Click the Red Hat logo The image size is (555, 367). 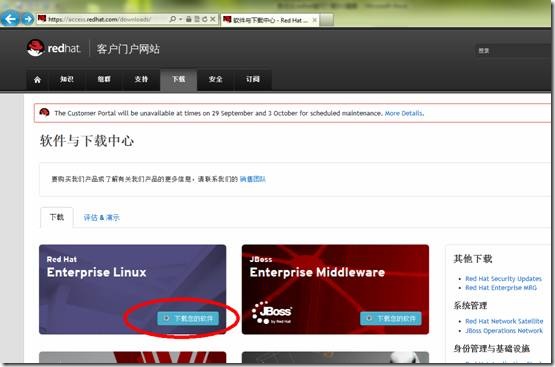click(54, 48)
